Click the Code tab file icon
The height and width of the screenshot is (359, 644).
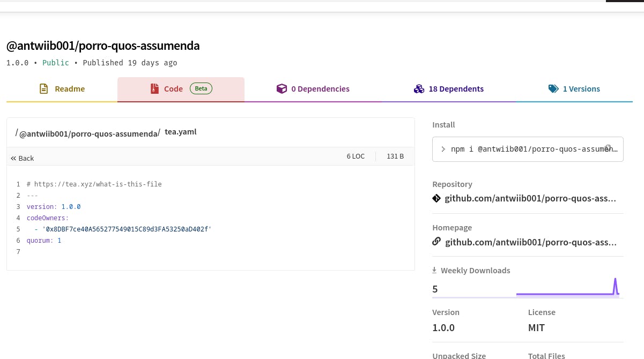(154, 89)
